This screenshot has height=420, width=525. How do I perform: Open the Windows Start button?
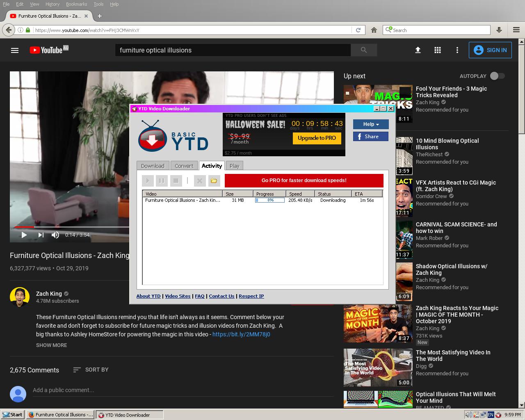coord(12,415)
